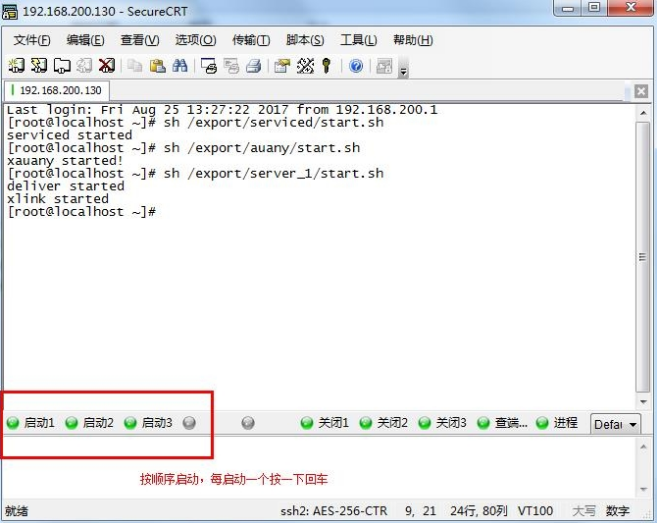Click the 就绪 status bar text
The height and width of the screenshot is (523, 657).
(x=17, y=511)
